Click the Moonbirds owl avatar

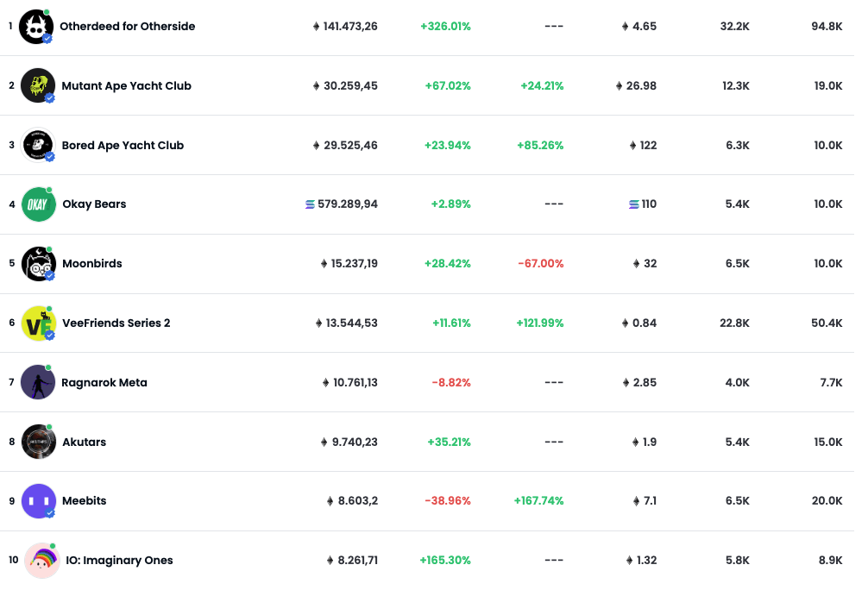pos(38,263)
